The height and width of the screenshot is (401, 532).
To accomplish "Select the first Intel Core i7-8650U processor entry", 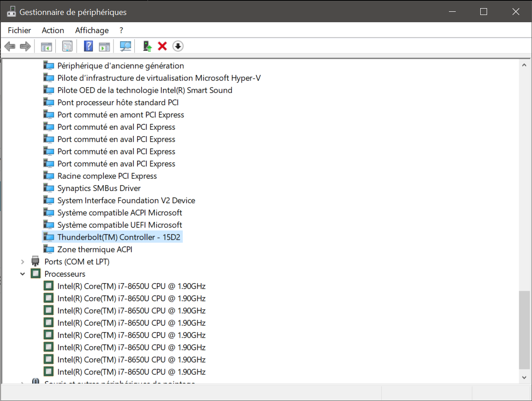I will tap(131, 286).
